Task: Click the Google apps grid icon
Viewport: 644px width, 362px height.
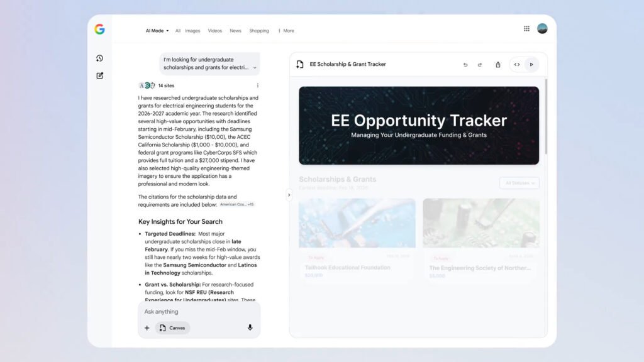Action: (526, 28)
